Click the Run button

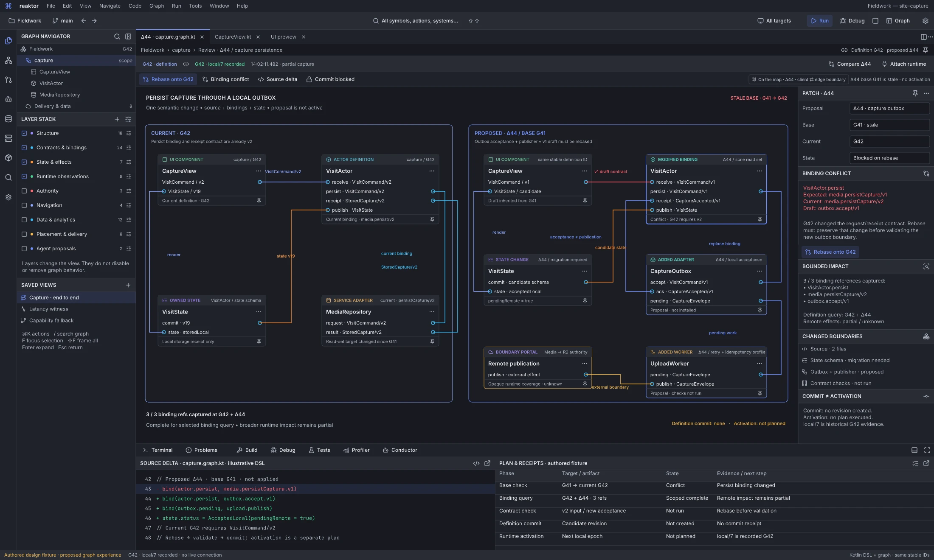point(820,21)
